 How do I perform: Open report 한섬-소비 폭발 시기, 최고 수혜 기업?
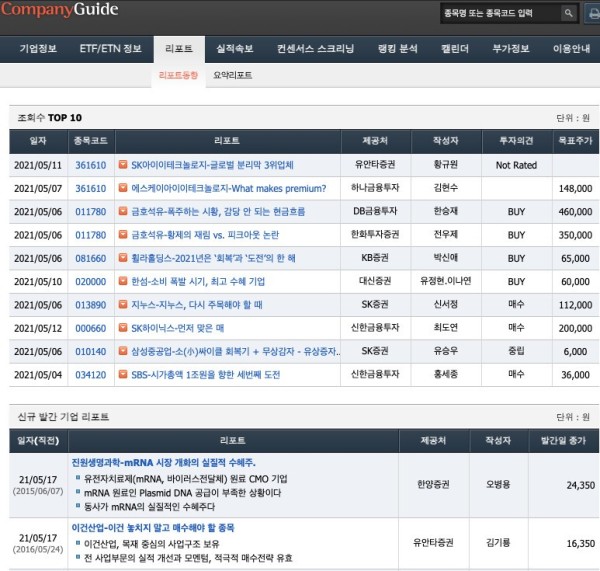pyautogui.click(x=198, y=282)
